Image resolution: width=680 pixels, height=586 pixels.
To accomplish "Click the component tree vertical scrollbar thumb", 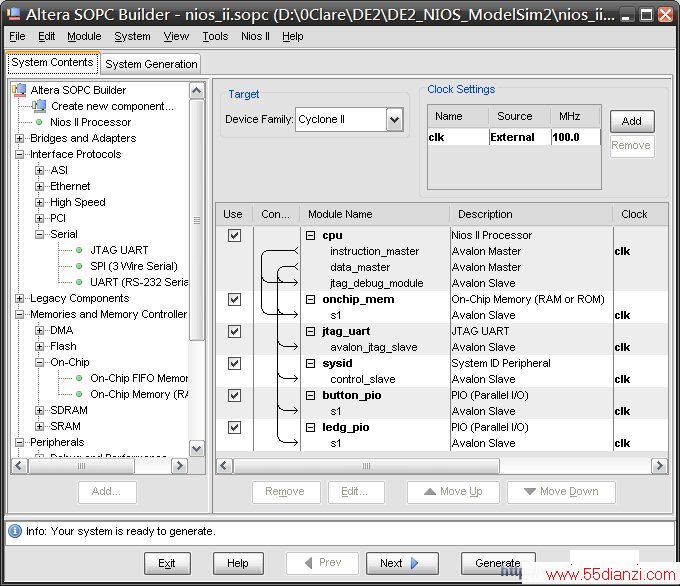I will click(x=196, y=220).
